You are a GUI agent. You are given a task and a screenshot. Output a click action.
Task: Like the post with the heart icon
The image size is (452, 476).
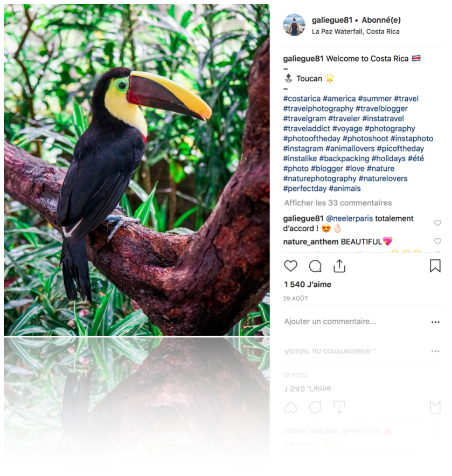click(290, 266)
